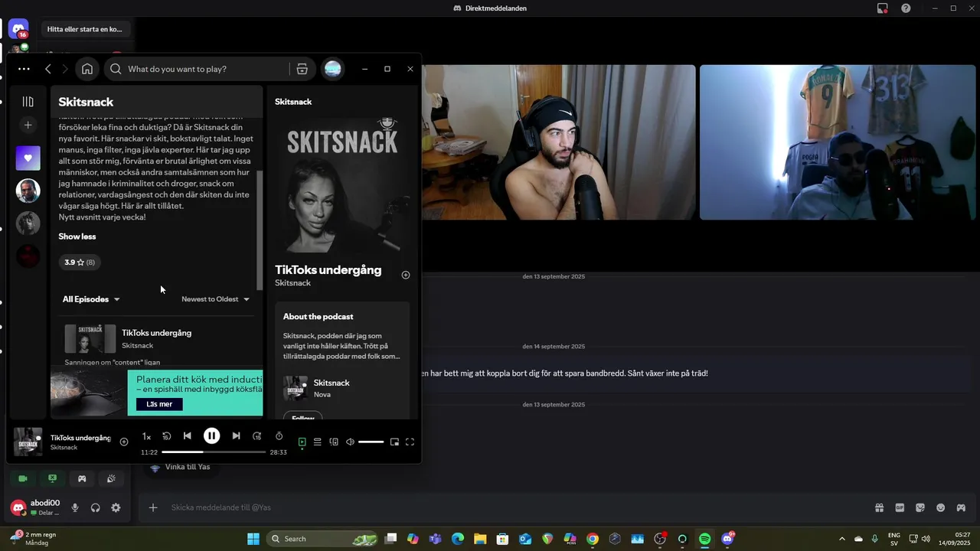Toggle Discord camera
The image size is (980, 551).
coord(23,478)
